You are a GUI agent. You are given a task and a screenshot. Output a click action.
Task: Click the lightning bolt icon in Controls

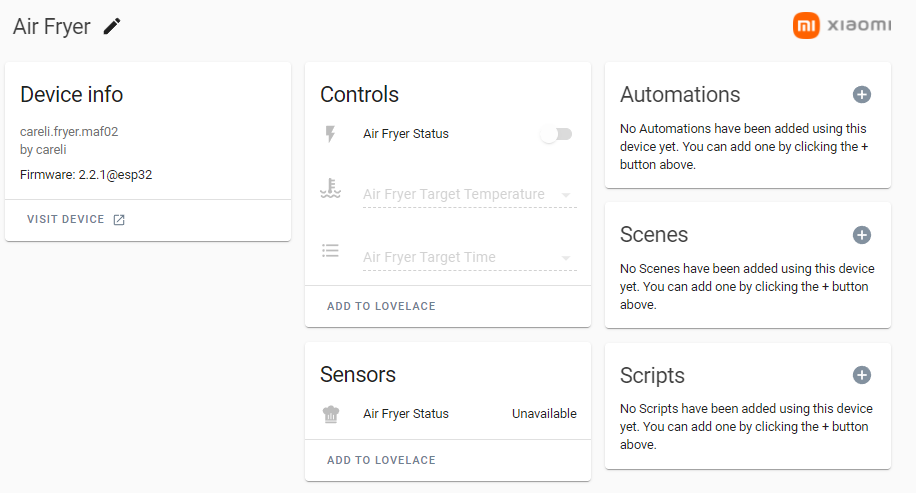331,134
